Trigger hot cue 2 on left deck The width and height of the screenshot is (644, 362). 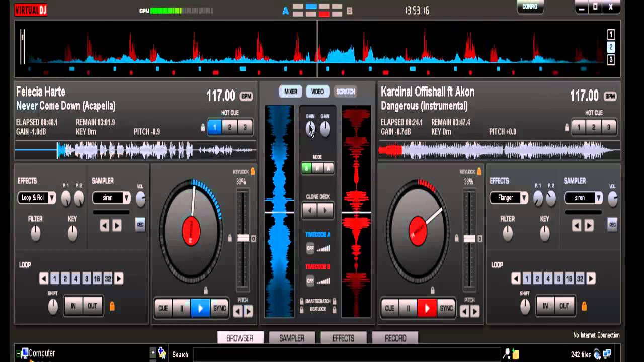[x=229, y=127]
